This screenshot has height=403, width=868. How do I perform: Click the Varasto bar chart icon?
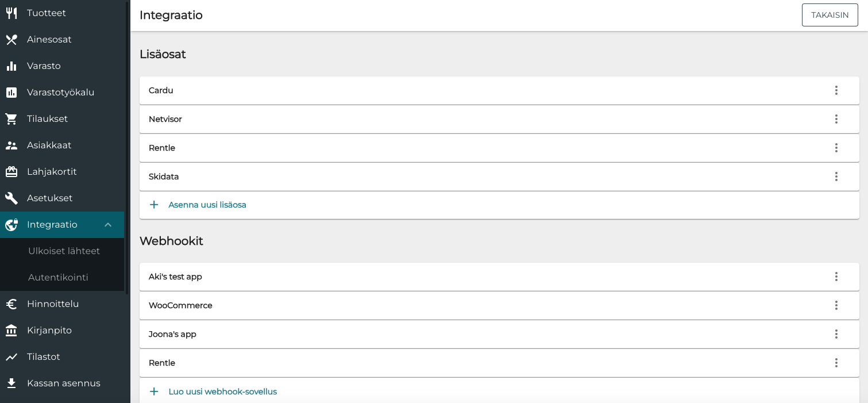[11, 66]
